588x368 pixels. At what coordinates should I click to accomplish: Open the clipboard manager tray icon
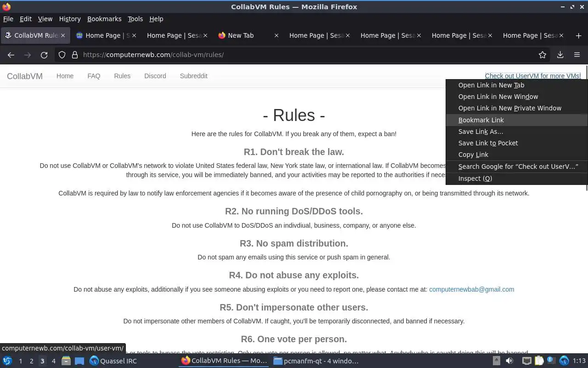point(539,361)
